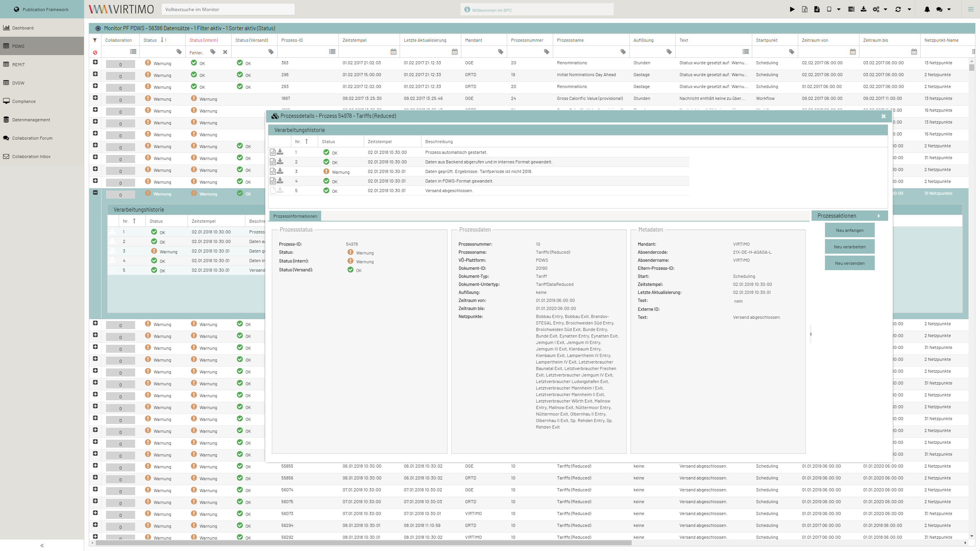View XML of history step 1 in dialog
The width and height of the screenshot is (980, 551).
(x=273, y=152)
